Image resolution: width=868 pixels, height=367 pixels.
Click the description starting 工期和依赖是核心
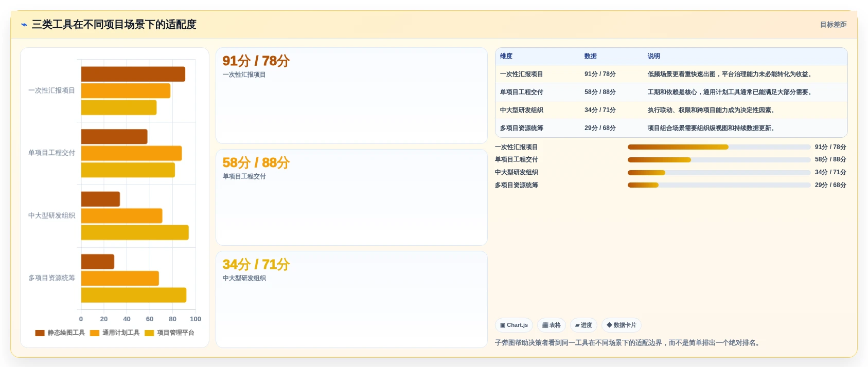pos(731,93)
